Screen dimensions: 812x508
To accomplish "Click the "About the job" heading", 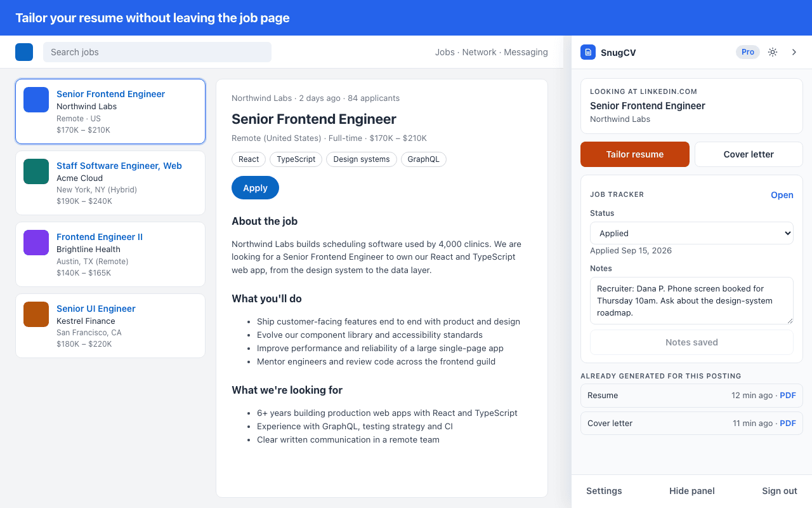I will click(x=265, y=222).
